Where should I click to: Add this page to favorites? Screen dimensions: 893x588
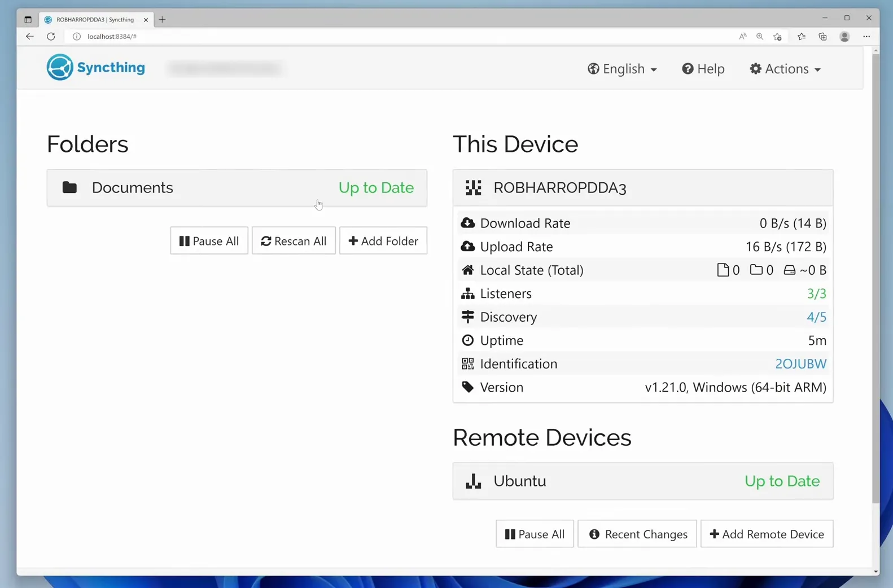777,36
